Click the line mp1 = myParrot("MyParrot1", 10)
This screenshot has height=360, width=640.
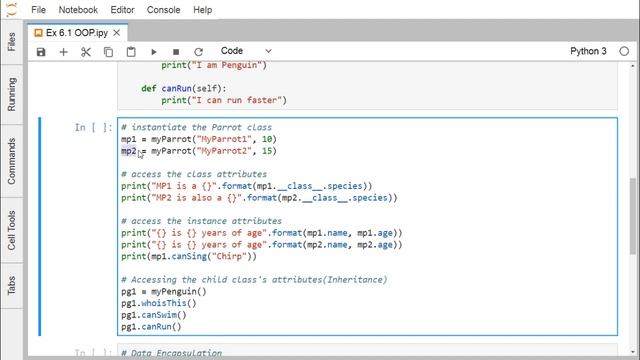(199, 139)
